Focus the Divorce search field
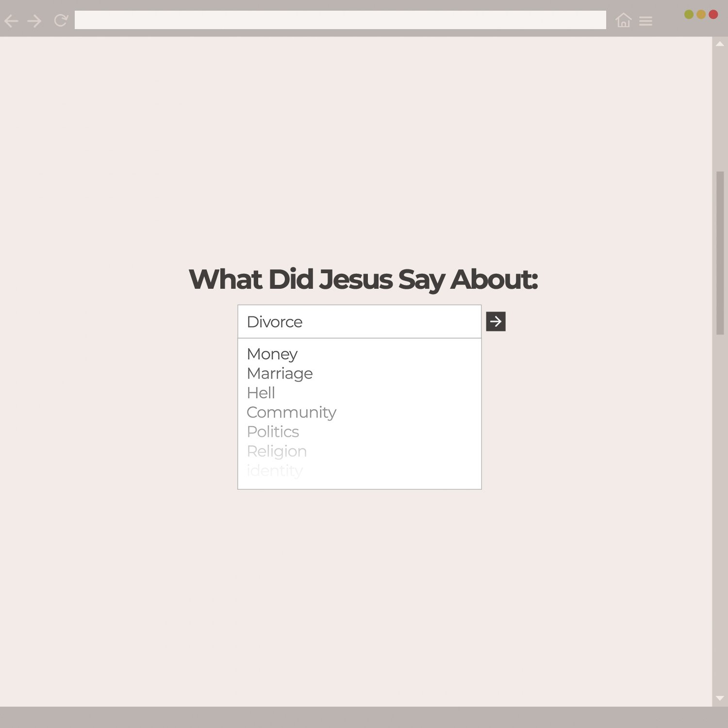 [x=359, y=321]
